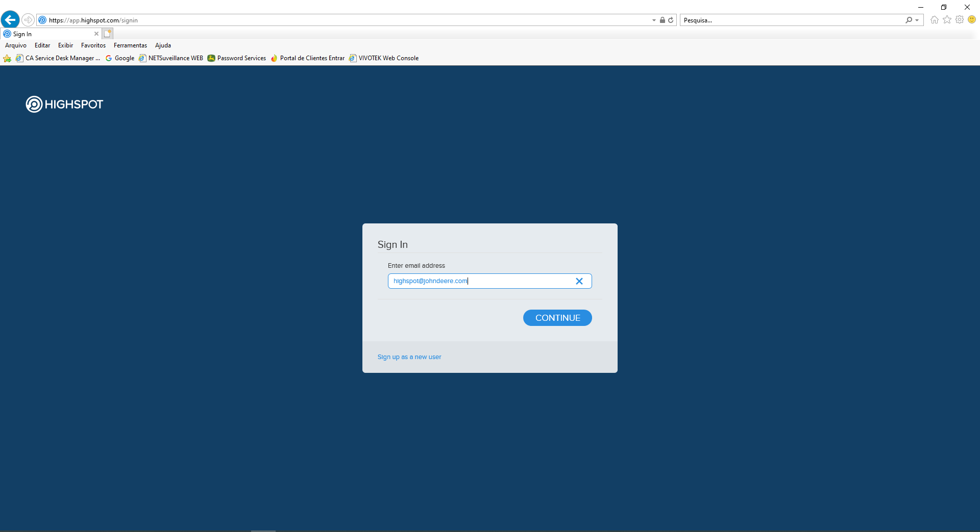
Task: Clear the email field with X icon
Action: click(x=579, y=281)
